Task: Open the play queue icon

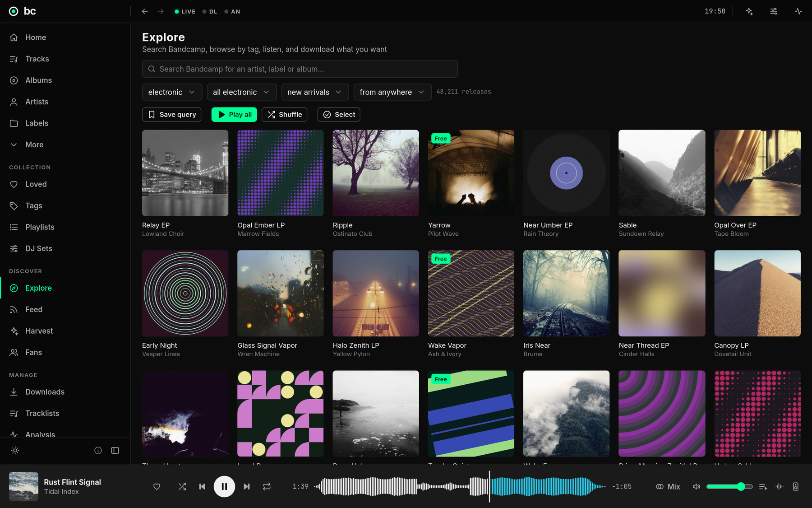Action: [x=763, y=486]
